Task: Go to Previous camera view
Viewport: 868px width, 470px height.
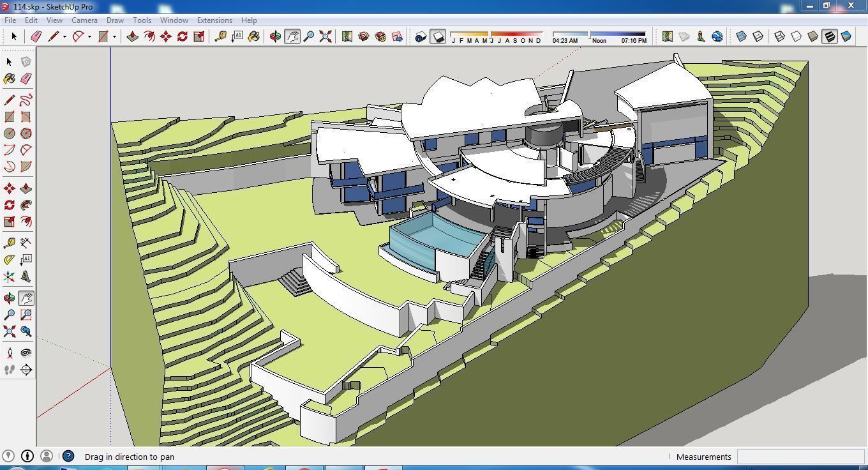Action: coord(26,331)
